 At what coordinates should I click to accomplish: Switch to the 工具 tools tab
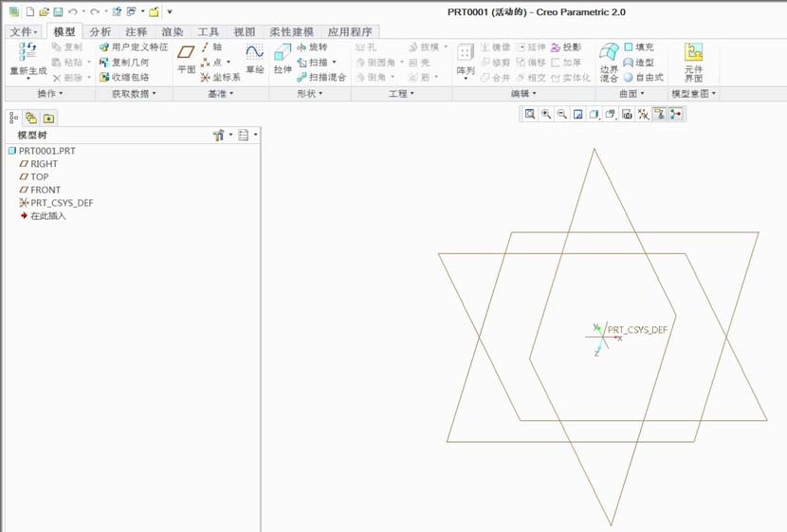tap(209, 31)
